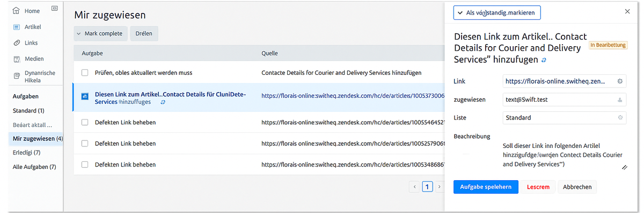The image size is (644, 213).
Task: Click the Aufgaben heading in the sidebar
Action: coord(26,96)
